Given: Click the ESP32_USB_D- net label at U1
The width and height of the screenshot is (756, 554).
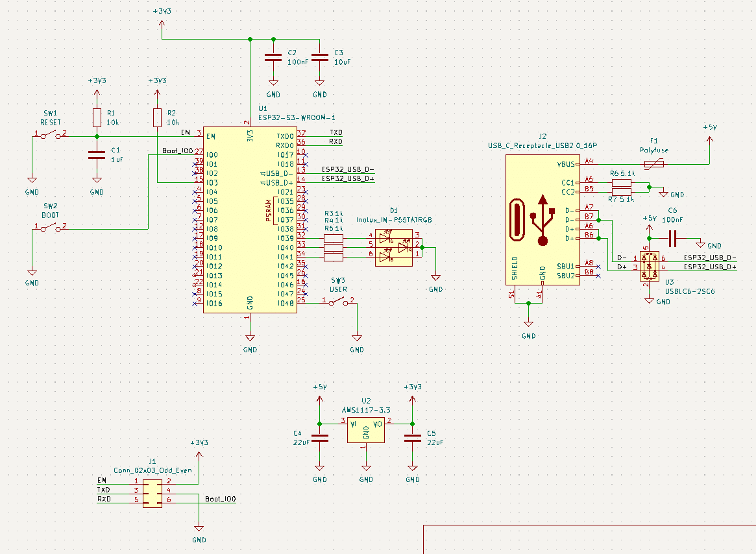Looking at the screenshot, I should 348,169.
